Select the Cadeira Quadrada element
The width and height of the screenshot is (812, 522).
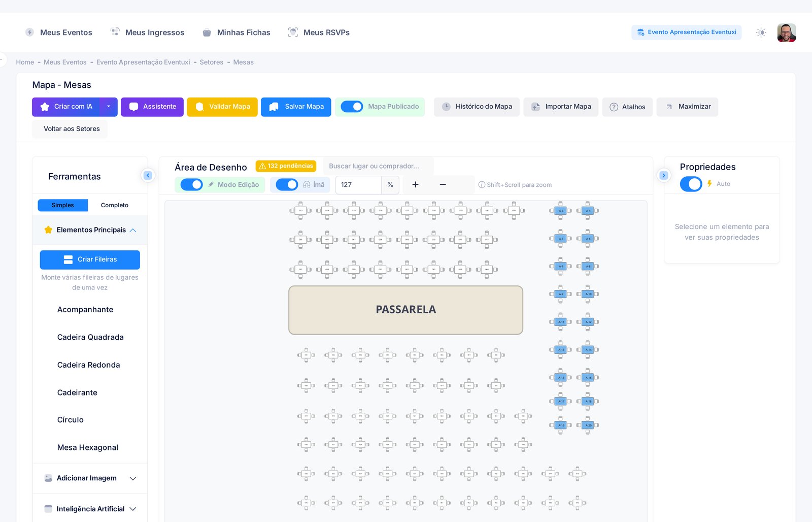[90, 337]
